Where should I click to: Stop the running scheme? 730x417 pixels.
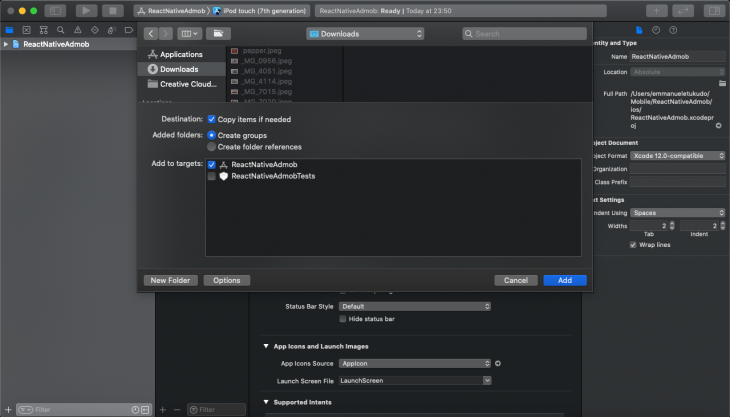pyautogui.click(x=113, y=11)
